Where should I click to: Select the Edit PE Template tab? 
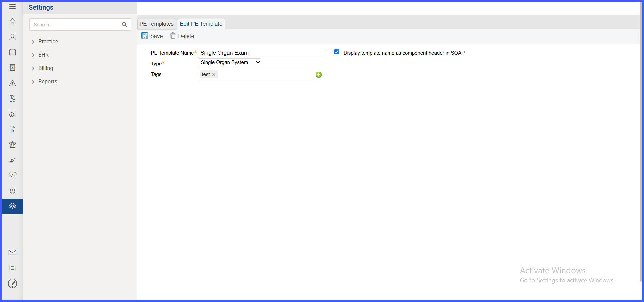[x=201, y=24]
